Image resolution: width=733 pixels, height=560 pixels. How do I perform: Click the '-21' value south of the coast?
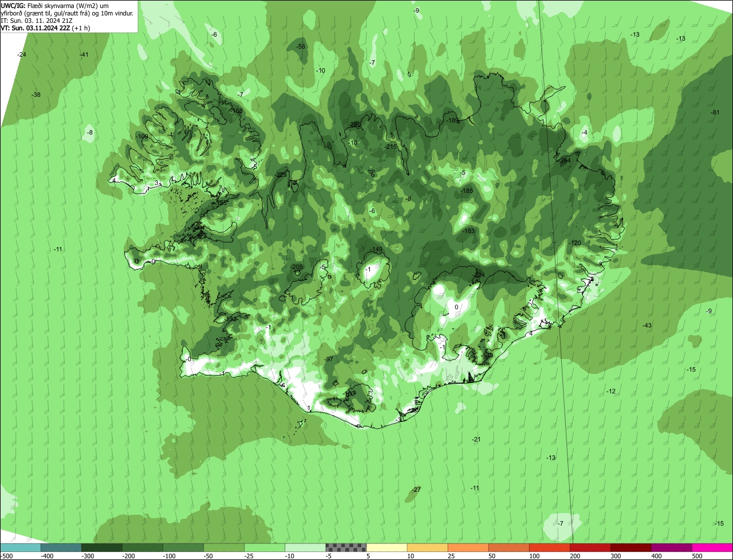[476, 439]
